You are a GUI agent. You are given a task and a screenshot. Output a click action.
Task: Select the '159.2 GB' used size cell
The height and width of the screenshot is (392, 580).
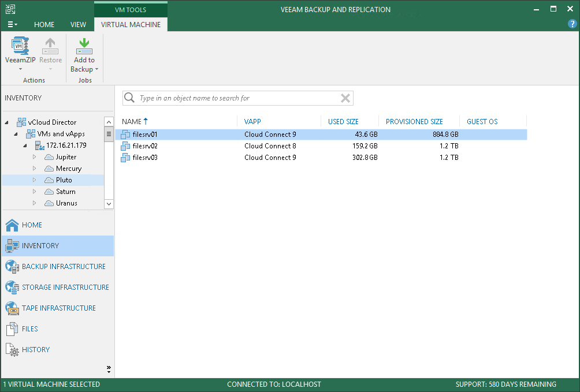pos(365,145)
